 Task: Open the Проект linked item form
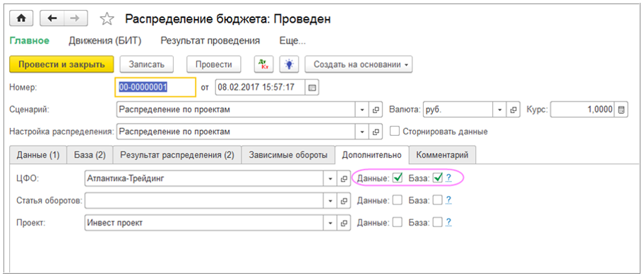344,223
